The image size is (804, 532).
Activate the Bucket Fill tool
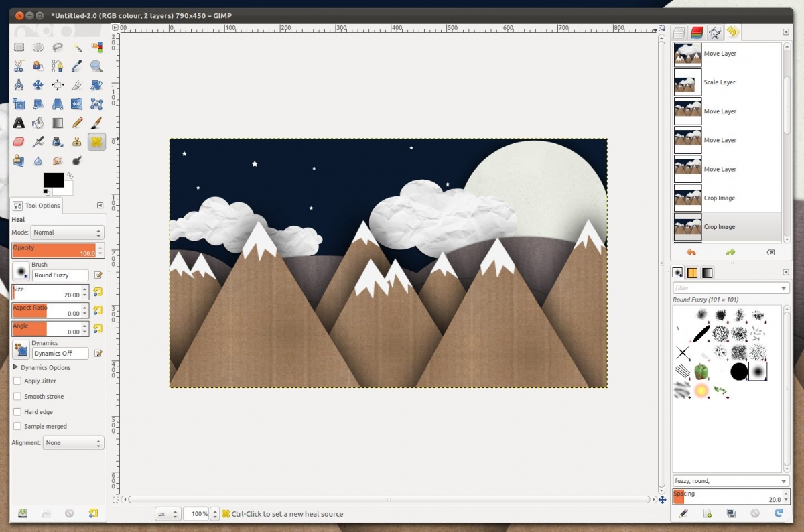click(x=38, y=123)
